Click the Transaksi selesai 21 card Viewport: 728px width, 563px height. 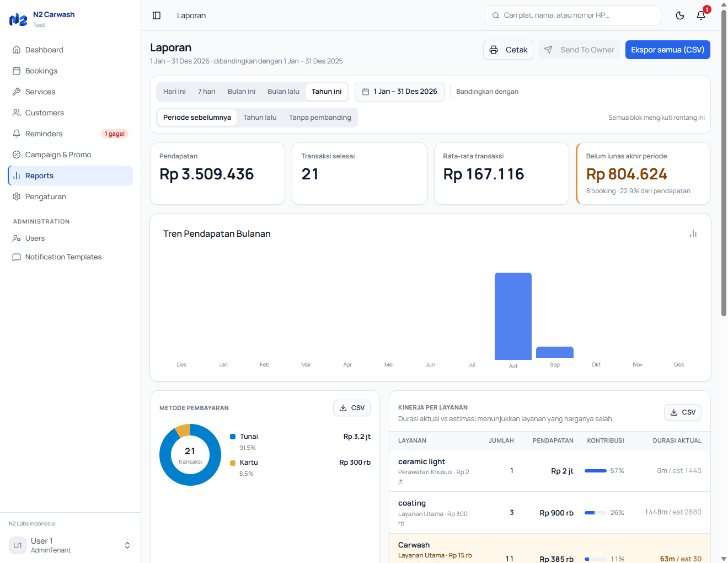coord(360,173)
